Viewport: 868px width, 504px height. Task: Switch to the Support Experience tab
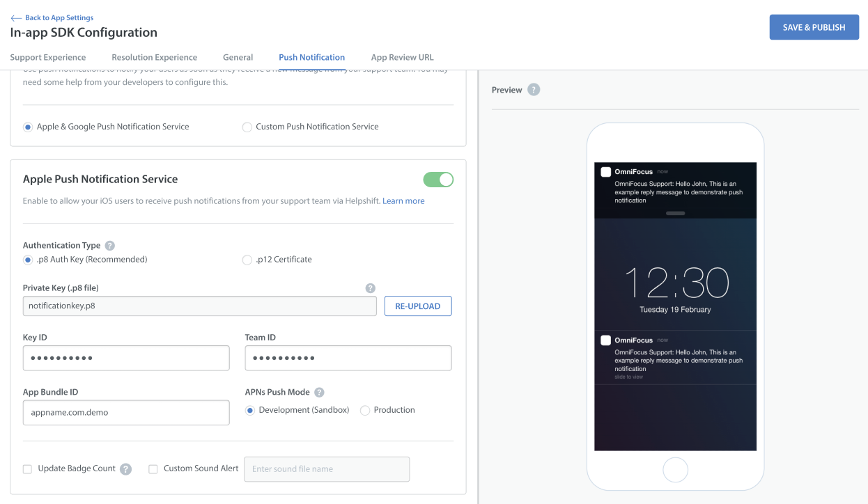48,57
